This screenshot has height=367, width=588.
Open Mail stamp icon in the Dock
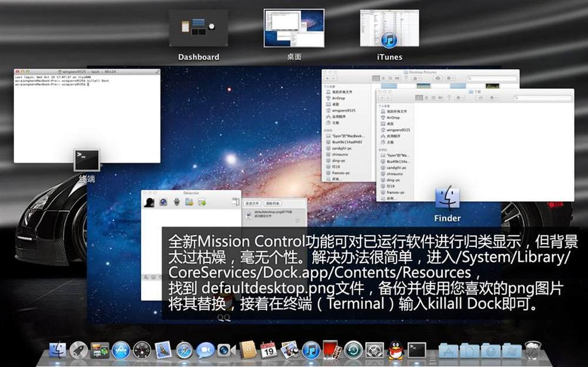click(163, 351)
